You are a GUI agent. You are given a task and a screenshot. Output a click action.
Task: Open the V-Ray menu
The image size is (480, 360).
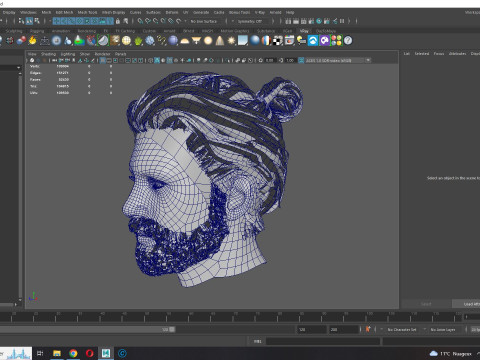pyautogui.click(x=260, y=12)
